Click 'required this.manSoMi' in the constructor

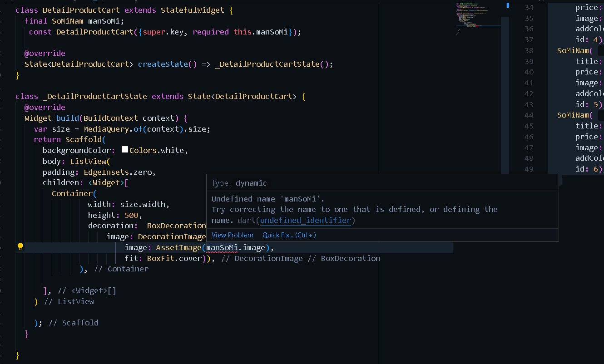coord(240,32)
